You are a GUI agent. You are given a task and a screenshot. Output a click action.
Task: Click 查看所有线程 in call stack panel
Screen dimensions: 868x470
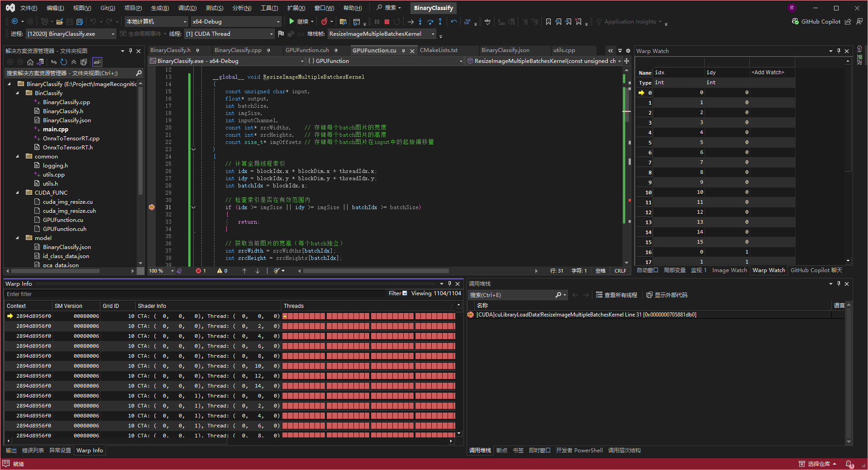click(x=616, y=295)
